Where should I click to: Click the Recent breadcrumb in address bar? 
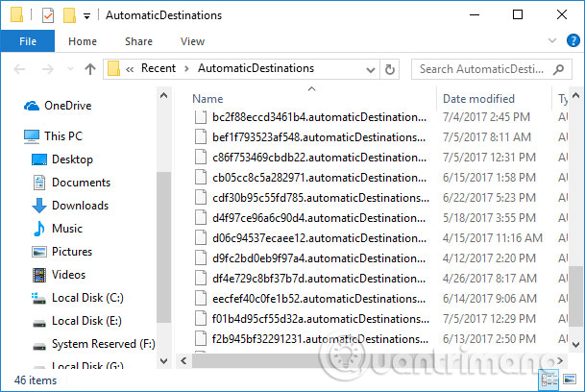[158, 68]
